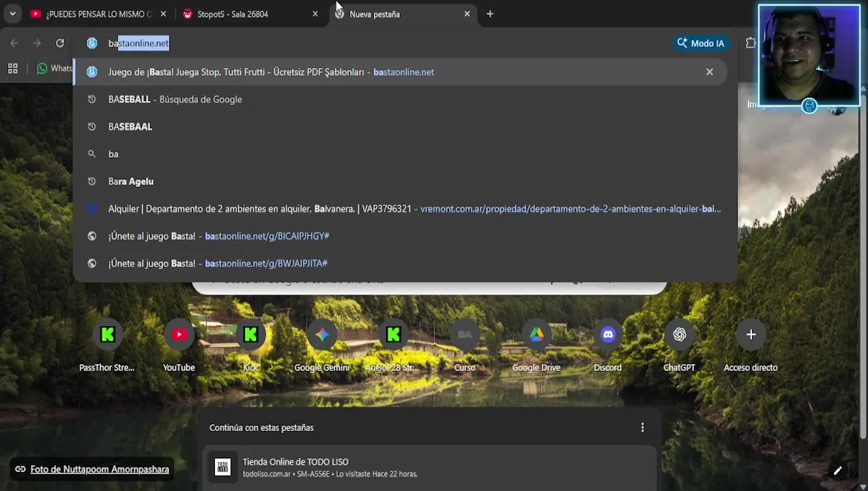This screenshot has height=491, width=868.
Task: Click the webcam overlay avatar badge
Action: click(x=809, y=106)
